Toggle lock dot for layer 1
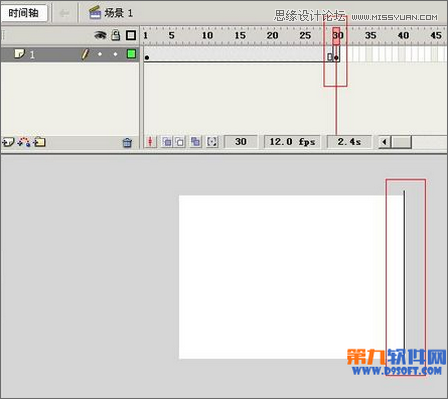 point(115,54)
